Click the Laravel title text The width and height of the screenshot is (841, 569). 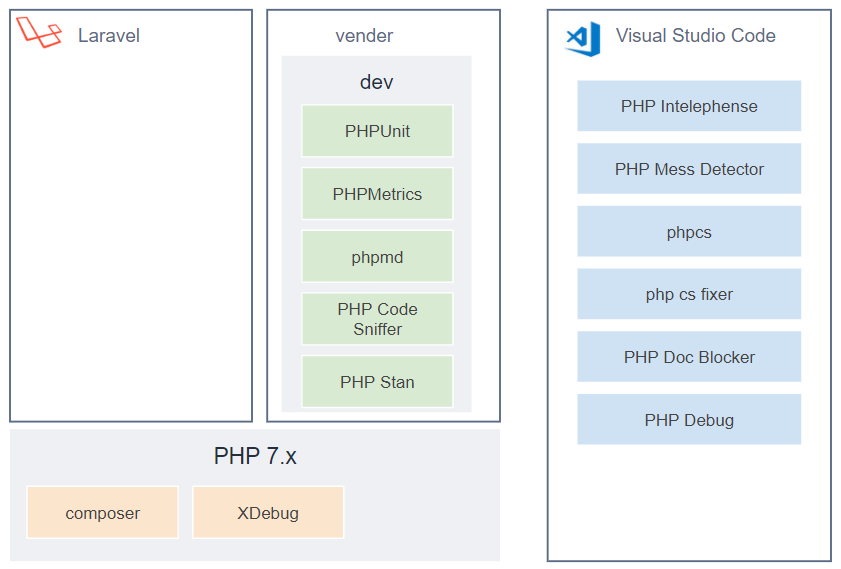click(109, 36)
